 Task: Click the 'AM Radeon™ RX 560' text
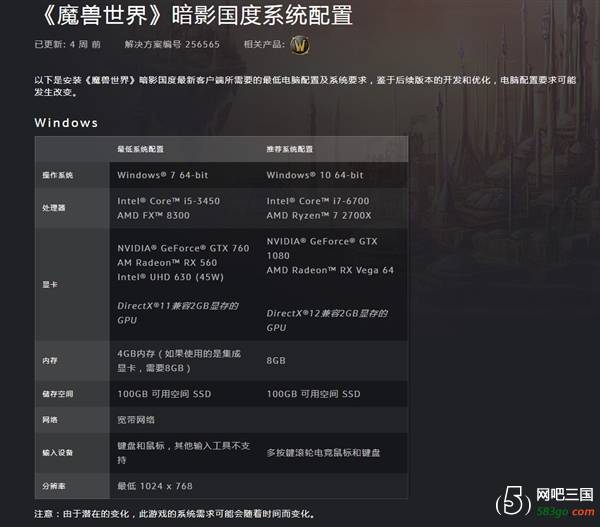(x=167, y=263)
